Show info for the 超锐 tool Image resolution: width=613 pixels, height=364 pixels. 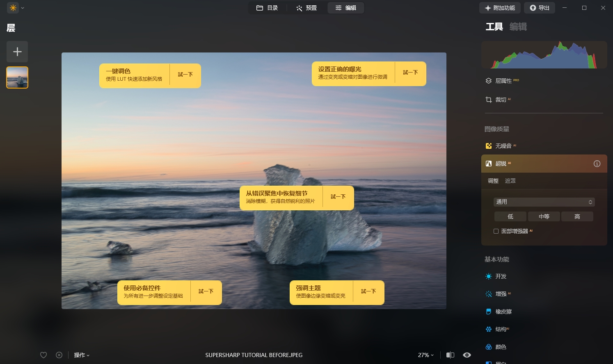click(x=597, y=164)
